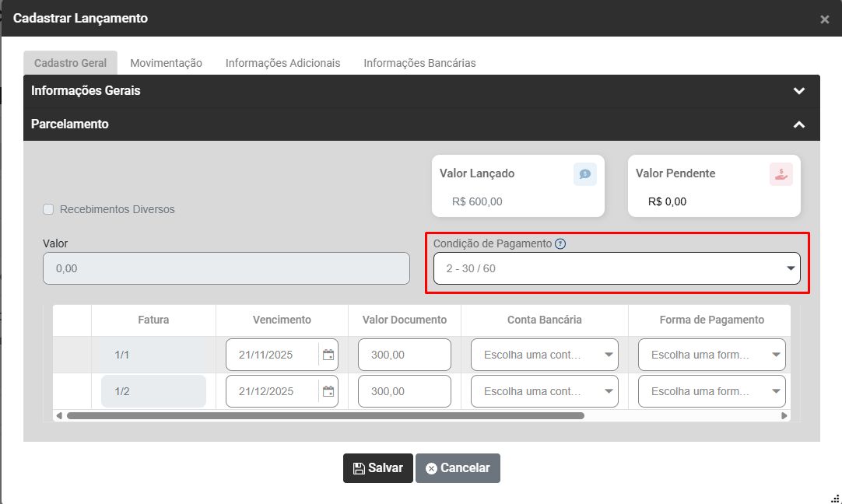The height and width of the screenshot is (504, 842).
Task: Click the Fatura column header
Action: [153, 320]
